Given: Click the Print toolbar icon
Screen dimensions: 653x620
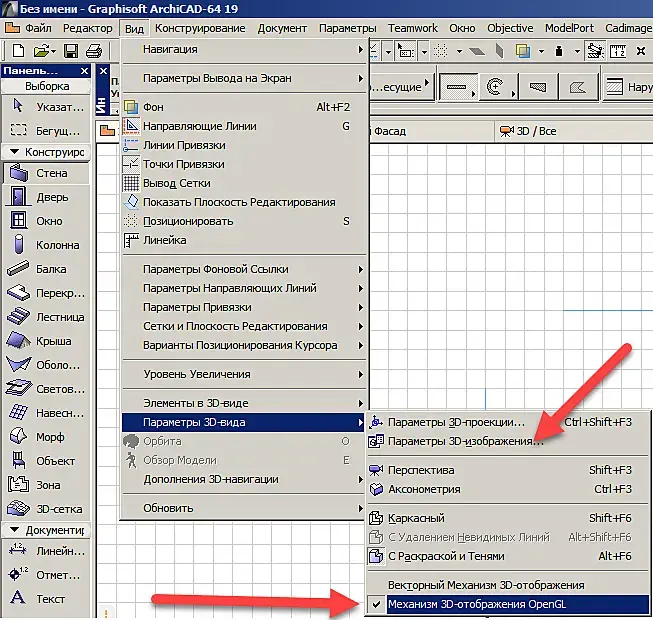Looking at the screenshot, I should 94,51.
